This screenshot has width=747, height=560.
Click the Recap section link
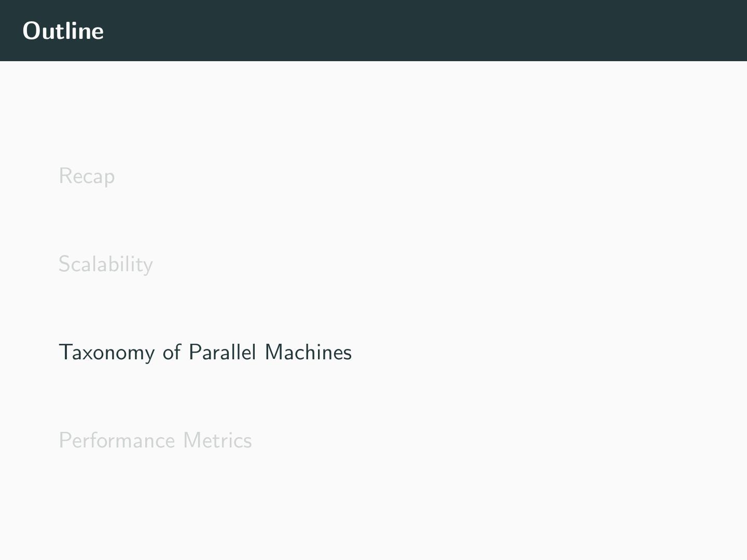[x=87, y=176]
